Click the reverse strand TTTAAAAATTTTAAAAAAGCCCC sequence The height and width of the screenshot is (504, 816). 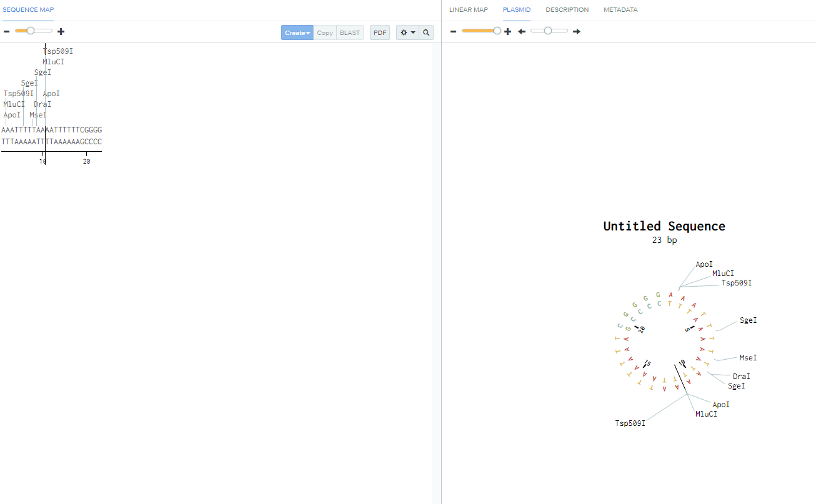coord(52,142)
